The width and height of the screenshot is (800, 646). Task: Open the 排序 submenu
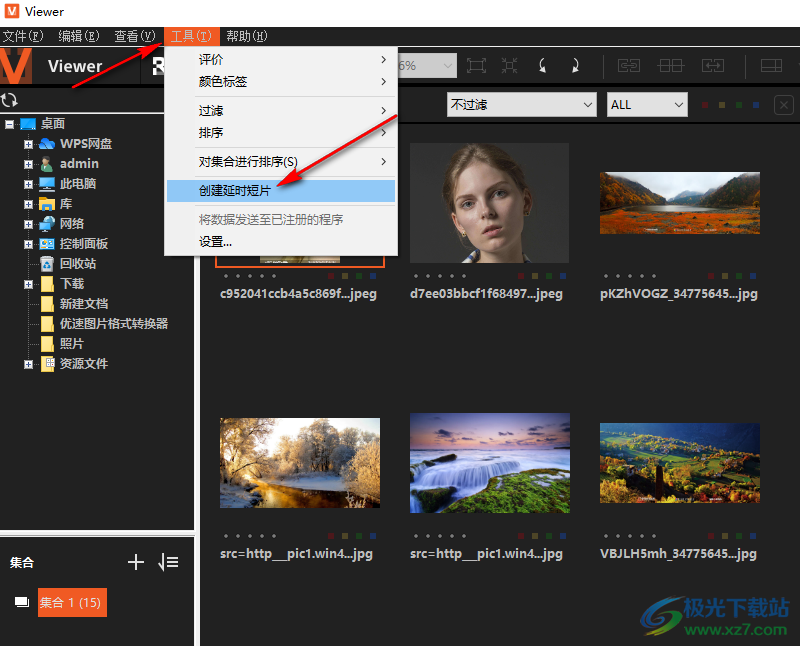[281, 133]
